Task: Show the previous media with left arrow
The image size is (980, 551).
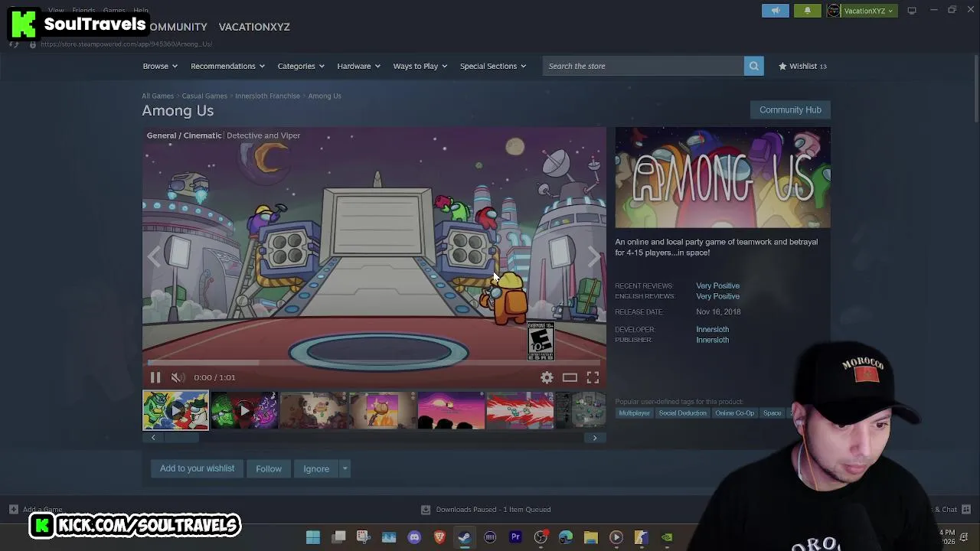Action: pyautogui.click(x=154, y=258)
